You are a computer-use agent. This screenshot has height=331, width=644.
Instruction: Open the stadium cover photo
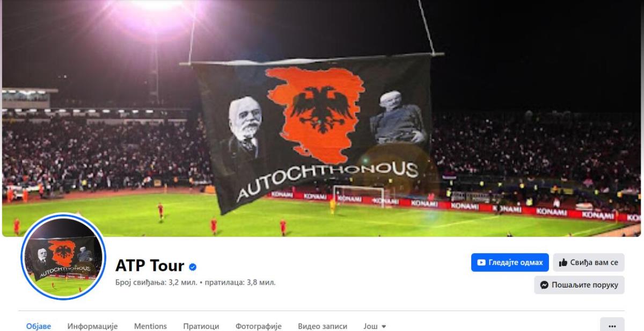click(322, 118)
